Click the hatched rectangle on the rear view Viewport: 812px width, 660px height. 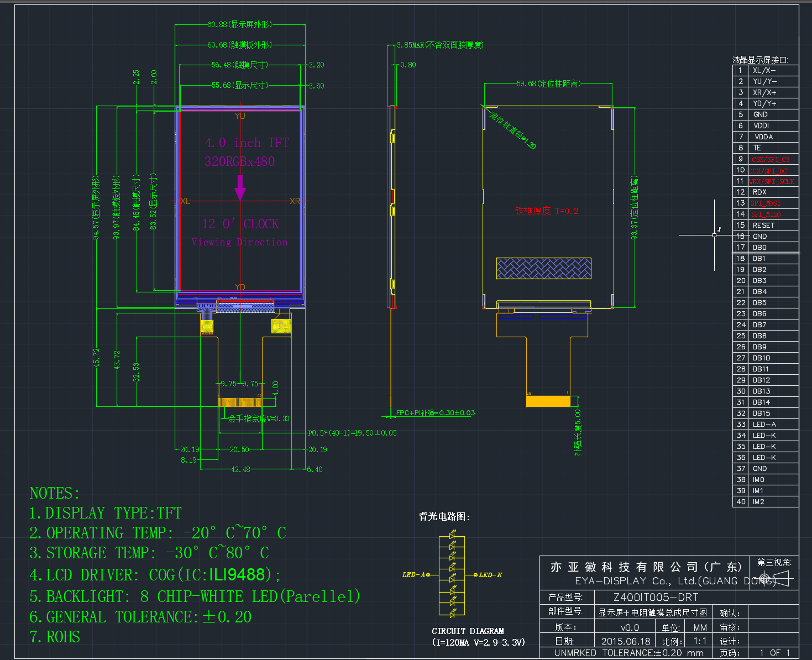tap(544, 268)
